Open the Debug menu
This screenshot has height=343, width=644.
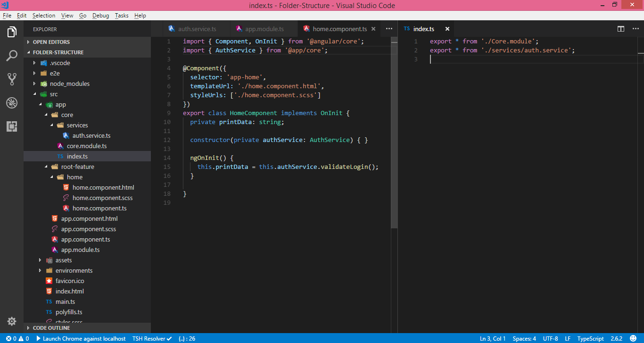(100, 16)
